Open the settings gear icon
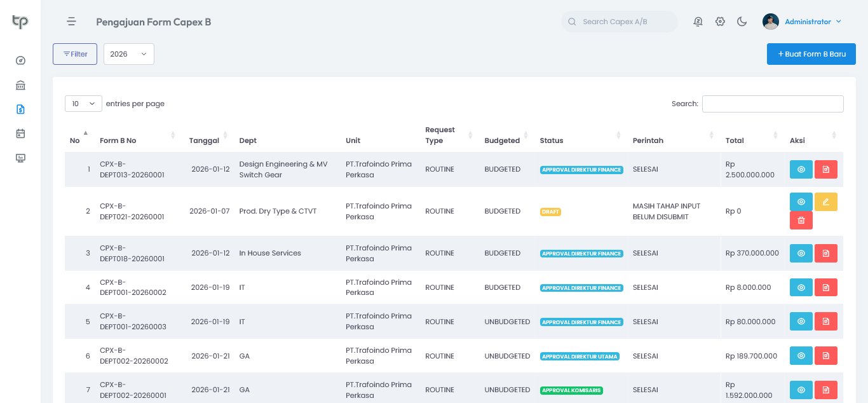 click(720, 22)
